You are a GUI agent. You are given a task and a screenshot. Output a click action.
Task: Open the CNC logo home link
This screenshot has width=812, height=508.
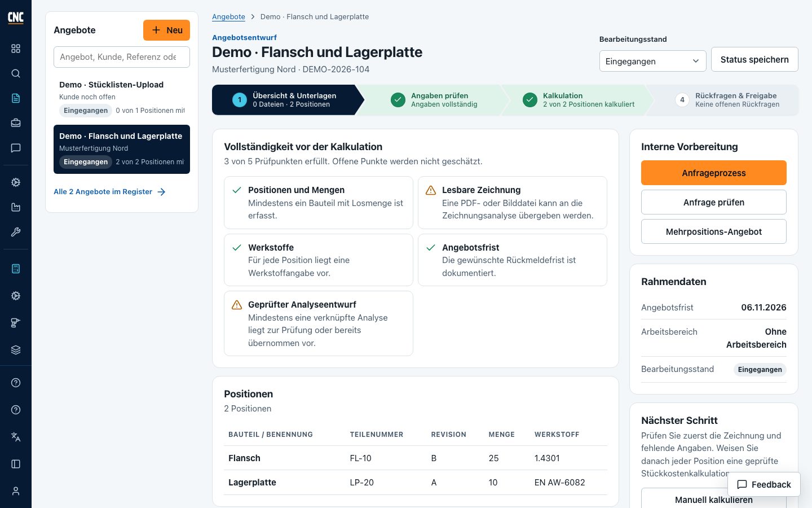(x=16, y=17)
